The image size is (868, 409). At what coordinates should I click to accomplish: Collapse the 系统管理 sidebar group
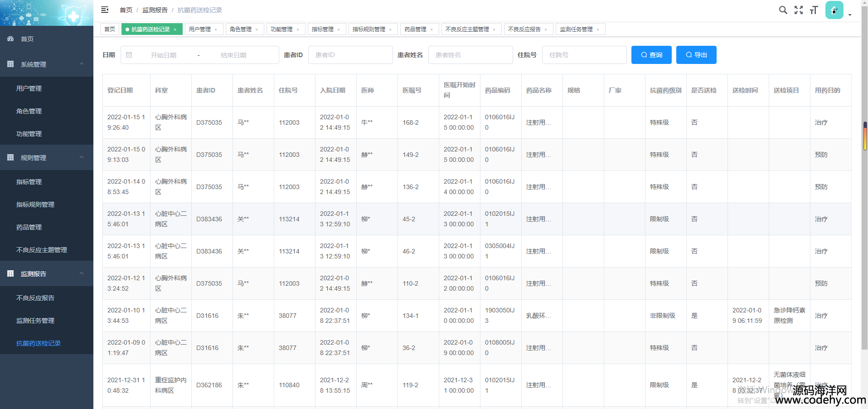[82, 64]
